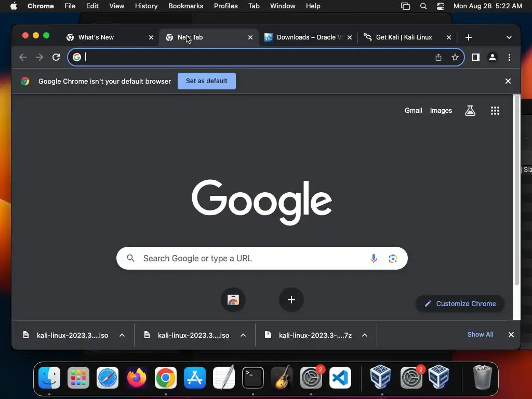Image resolution: width=532 pixels, height=399 pixels.
Task: Open TextEdit from the Dock
Action: tap(224, 378)
